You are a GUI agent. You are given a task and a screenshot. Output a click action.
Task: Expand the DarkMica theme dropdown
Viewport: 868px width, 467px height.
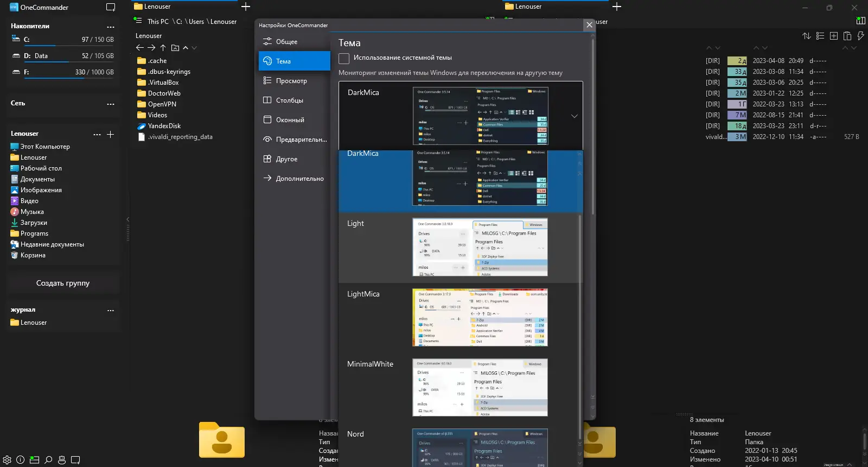click(575, 116)
